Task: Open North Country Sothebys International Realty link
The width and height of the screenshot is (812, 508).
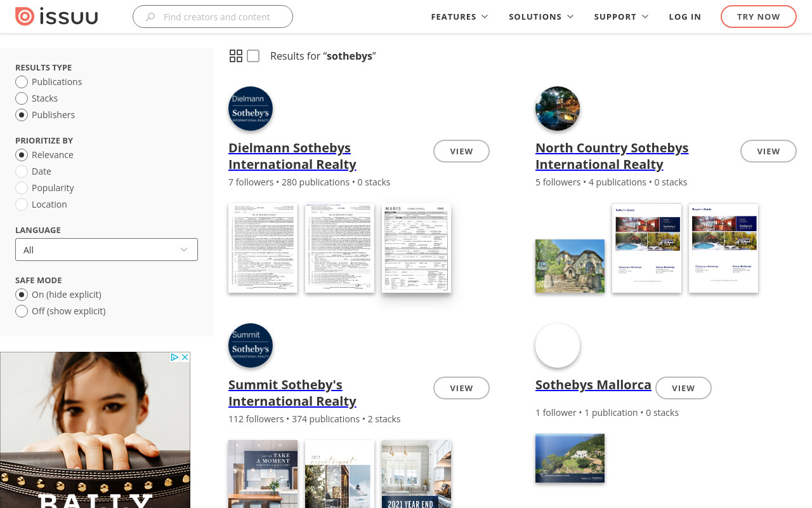Action: point(612,156)
